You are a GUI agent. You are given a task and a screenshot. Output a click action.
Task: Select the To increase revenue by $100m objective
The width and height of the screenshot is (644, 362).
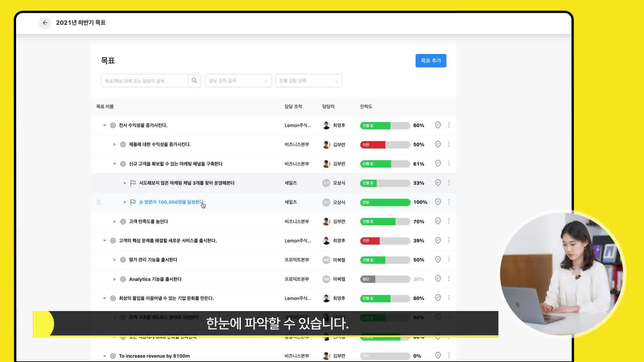tap(154, 356)
